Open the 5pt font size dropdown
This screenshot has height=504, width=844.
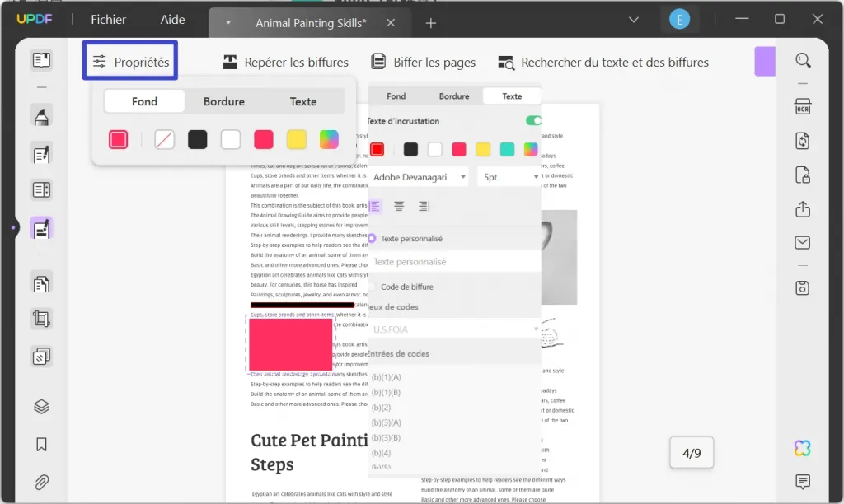[508, 176]
